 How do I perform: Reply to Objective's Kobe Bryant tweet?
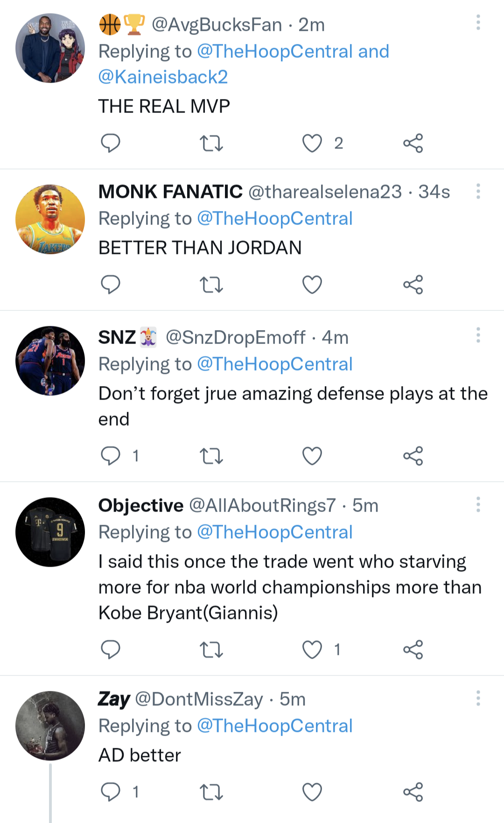pos(111,649)
